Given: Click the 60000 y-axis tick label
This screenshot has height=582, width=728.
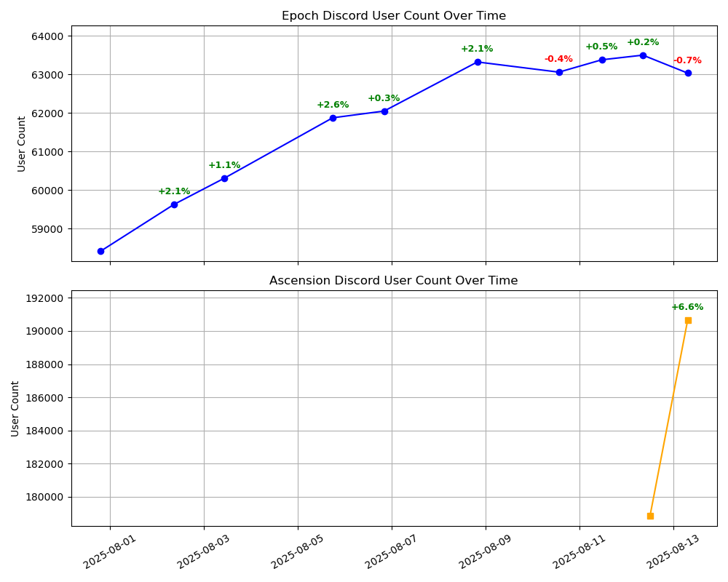Looking at the screenshot, I should [x=48, y=191].
